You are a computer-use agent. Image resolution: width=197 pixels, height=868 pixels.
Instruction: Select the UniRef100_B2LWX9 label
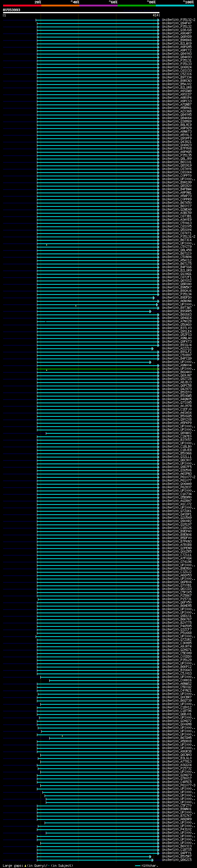coord(177,43)
